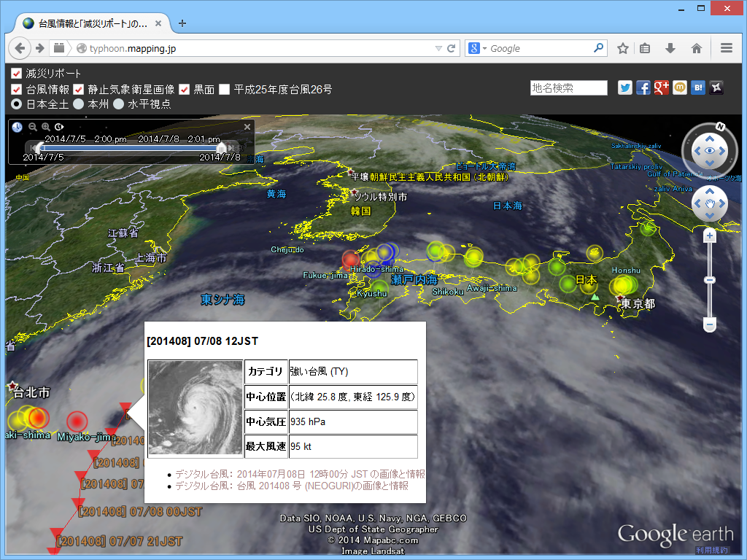The height and width of the screenshot is (560, 747).
Task: Bookmark this page with the star
Action: pyautogui.click(x=623, y=48)
